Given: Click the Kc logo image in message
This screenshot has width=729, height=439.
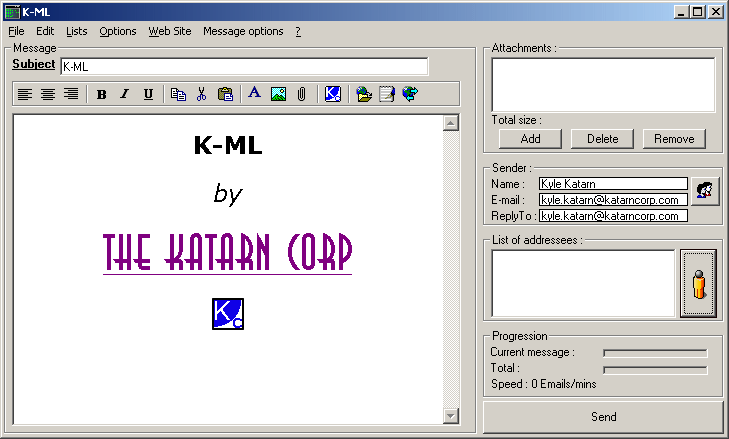Looking at the screenshot, I should pos(228,314).
